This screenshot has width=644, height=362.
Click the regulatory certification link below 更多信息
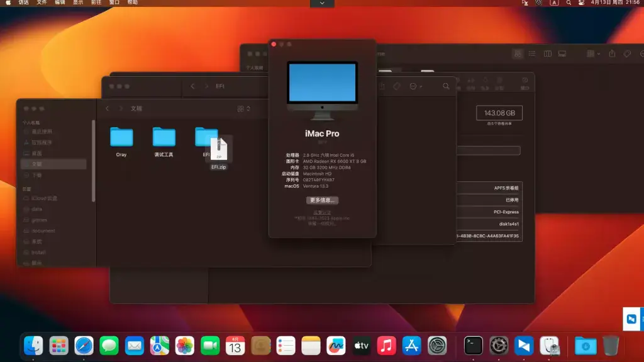tap(322, 213)
